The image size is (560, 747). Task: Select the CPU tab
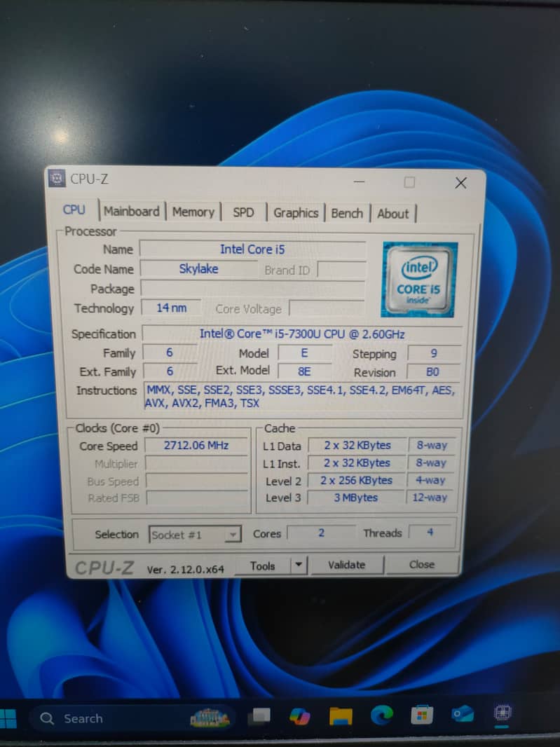(74, 210)
